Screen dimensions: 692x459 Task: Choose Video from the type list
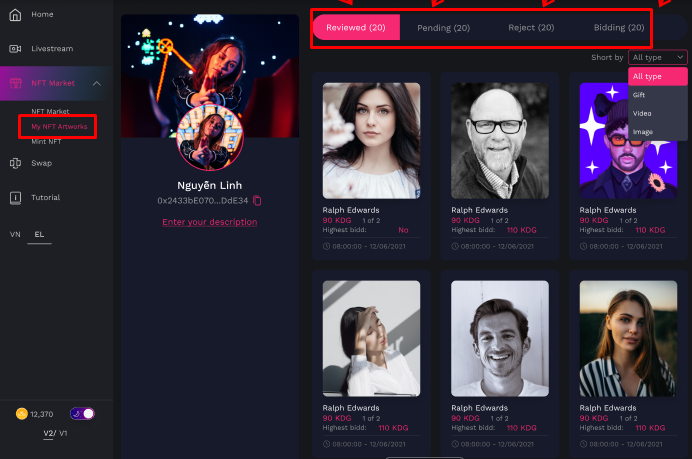coord(642,113)
